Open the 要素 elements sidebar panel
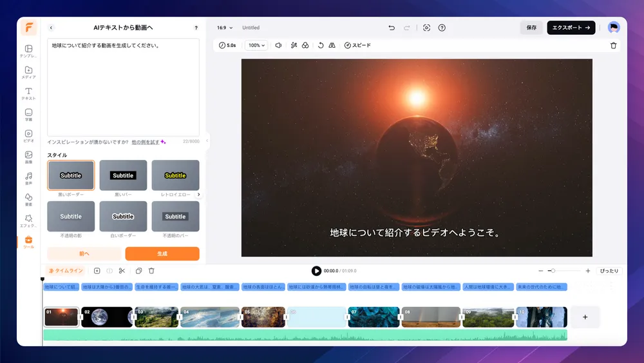Viewport: 644px width, 363px height. pyautogui.click(x=28, y=199)
